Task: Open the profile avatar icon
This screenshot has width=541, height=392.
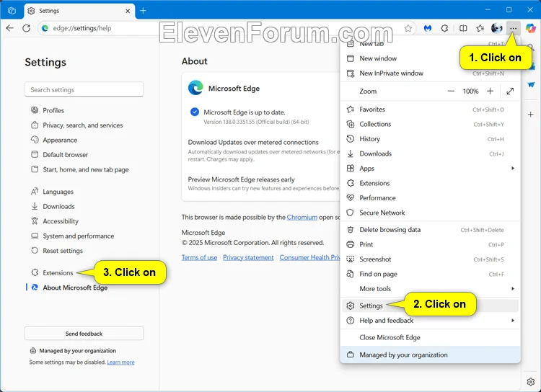Action: point(496,28)
